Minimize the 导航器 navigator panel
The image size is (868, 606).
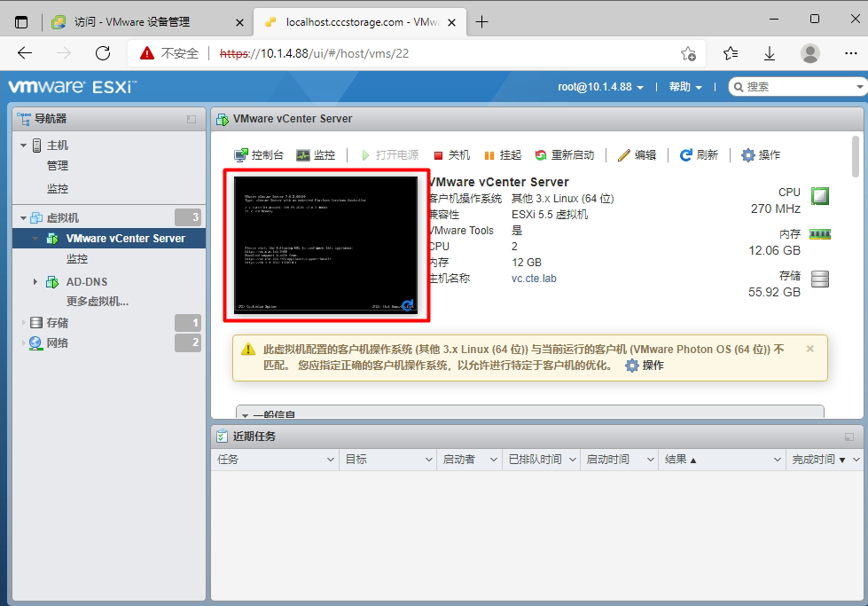point(192,119)
